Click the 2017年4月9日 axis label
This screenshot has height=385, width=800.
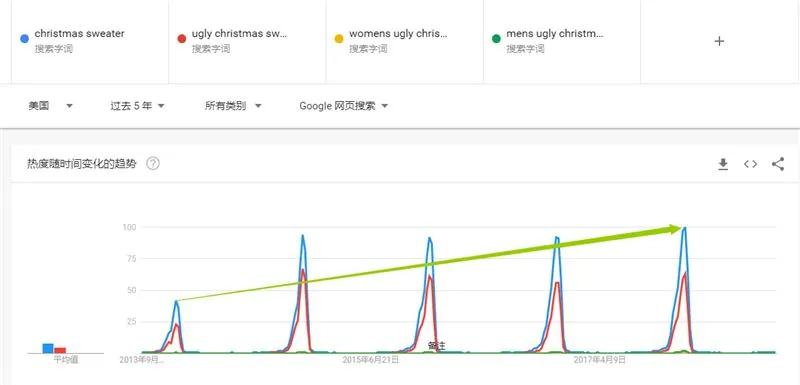599,360
